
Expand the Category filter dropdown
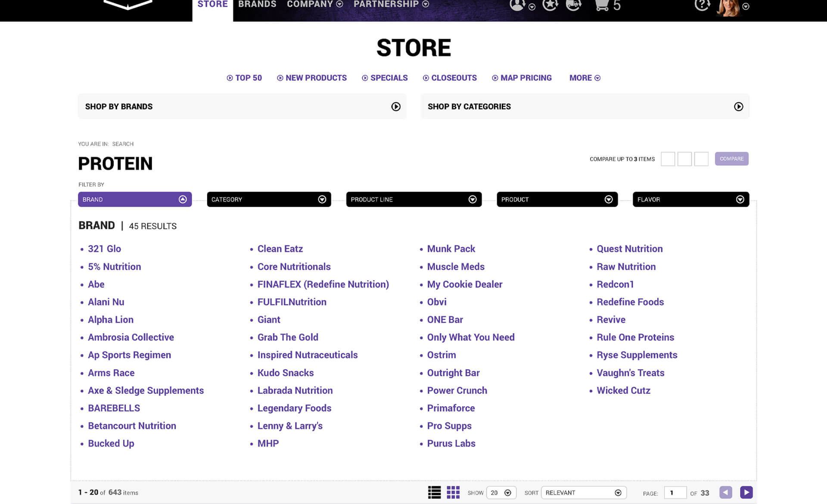click(x=269, y=199)
